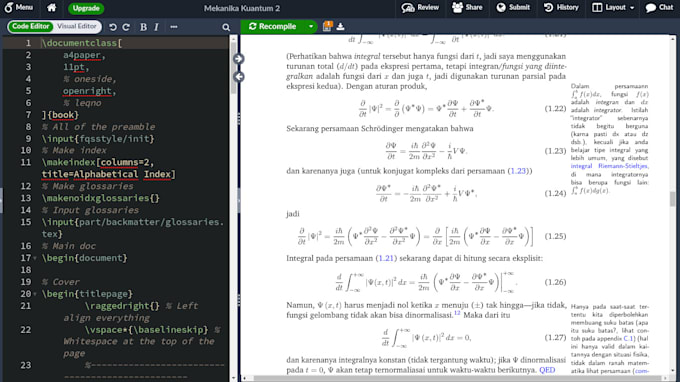Undo the last edit
680x382 pixels.
(113, 27)
